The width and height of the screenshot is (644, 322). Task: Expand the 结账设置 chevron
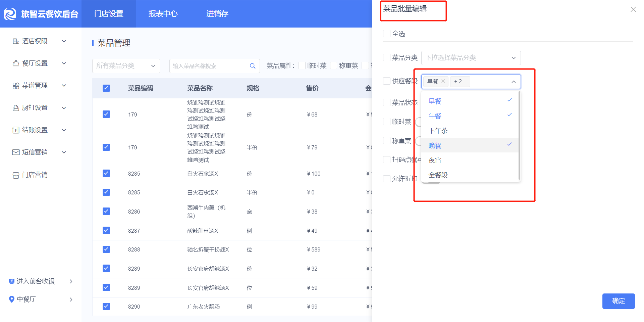(64, 130)
